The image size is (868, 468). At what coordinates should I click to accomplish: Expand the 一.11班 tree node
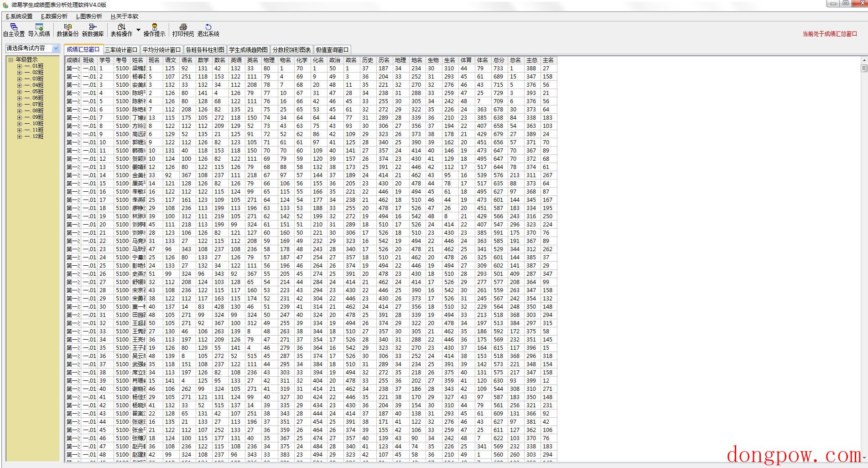[x=19, y=130]
